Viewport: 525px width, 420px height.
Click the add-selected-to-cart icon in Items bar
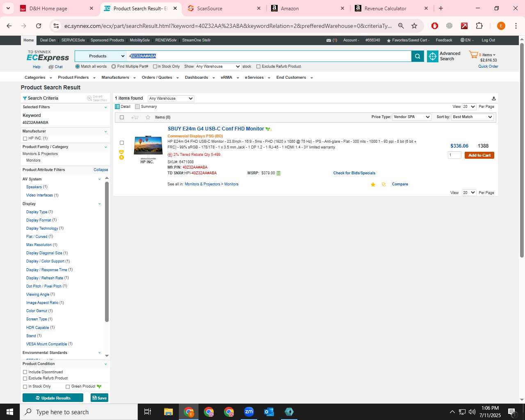(x=135, y=117)
